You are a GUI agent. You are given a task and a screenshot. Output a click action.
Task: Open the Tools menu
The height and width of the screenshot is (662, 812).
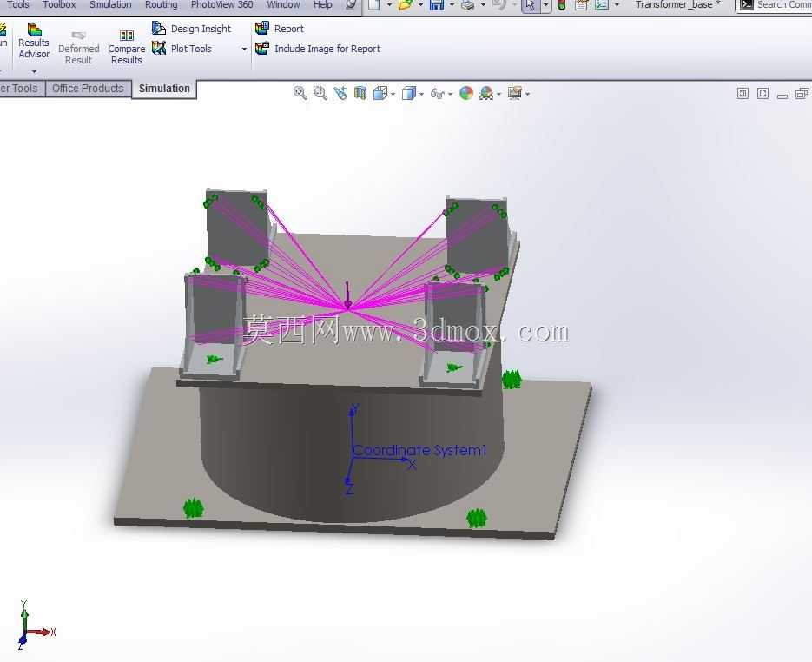pyautogui.click(x=17, y=4)
